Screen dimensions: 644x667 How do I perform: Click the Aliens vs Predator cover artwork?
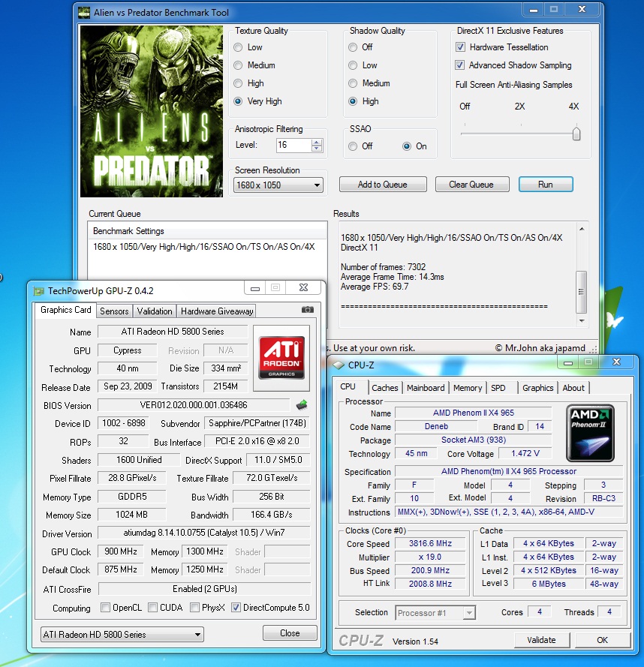(152, 111)
